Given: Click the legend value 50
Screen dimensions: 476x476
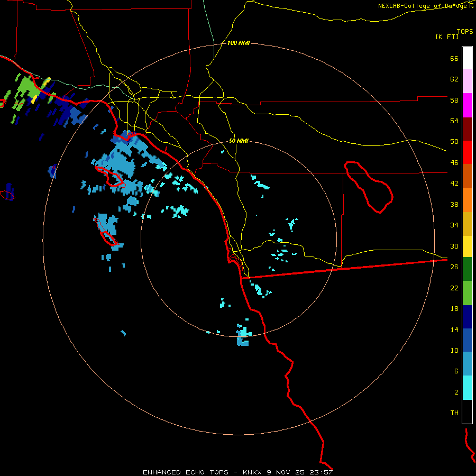Looking at the screenshot, I should [x=454, y=142].
